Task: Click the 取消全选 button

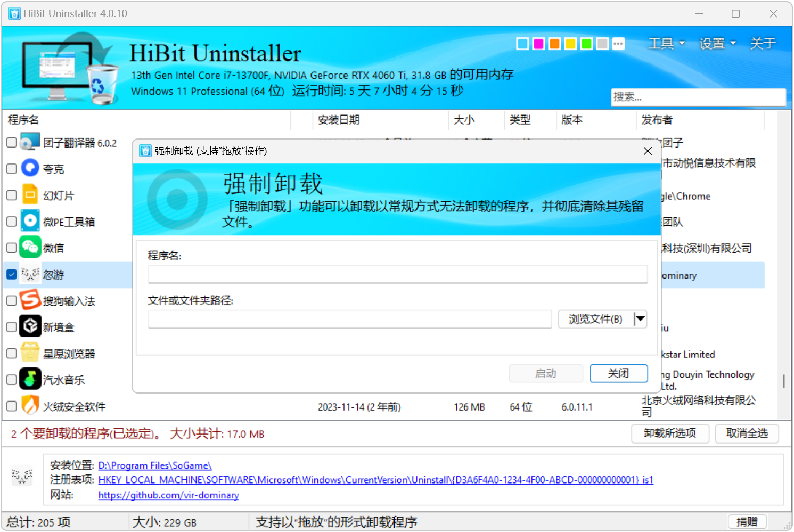Action: point(747,433)
